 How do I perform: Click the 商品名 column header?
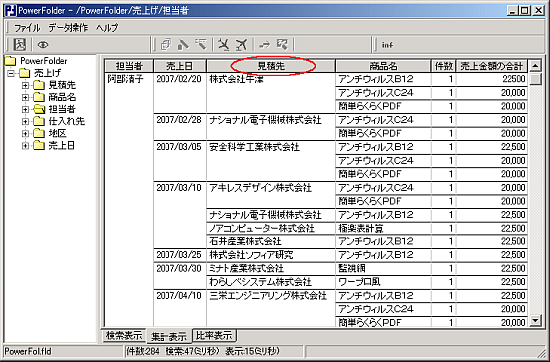tap(383, 66)
